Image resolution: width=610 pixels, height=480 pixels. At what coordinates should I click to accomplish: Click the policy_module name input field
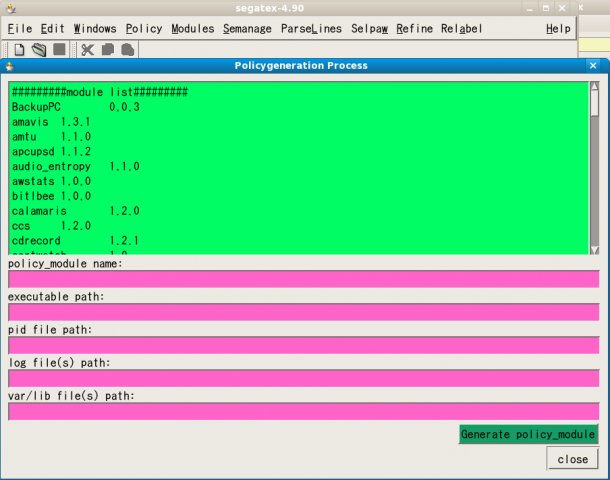tap(303, 279)
